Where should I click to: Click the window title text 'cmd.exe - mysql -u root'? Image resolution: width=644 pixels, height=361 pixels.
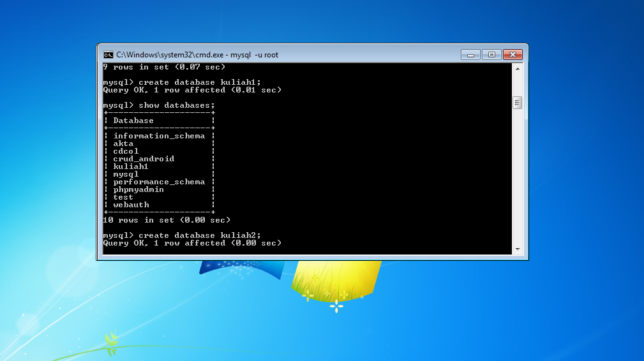point(197,55)
